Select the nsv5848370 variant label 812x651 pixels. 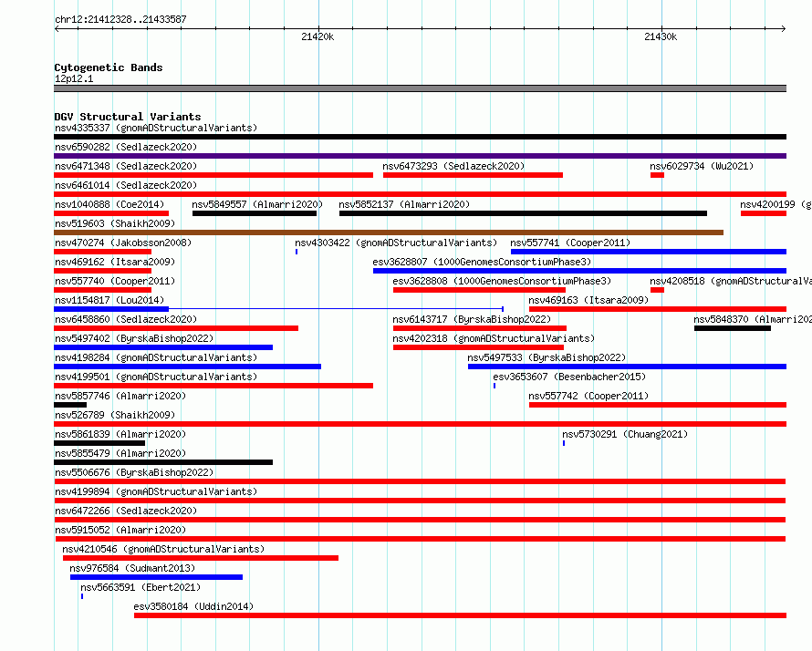pyautogui.click(x=753, y=319)
